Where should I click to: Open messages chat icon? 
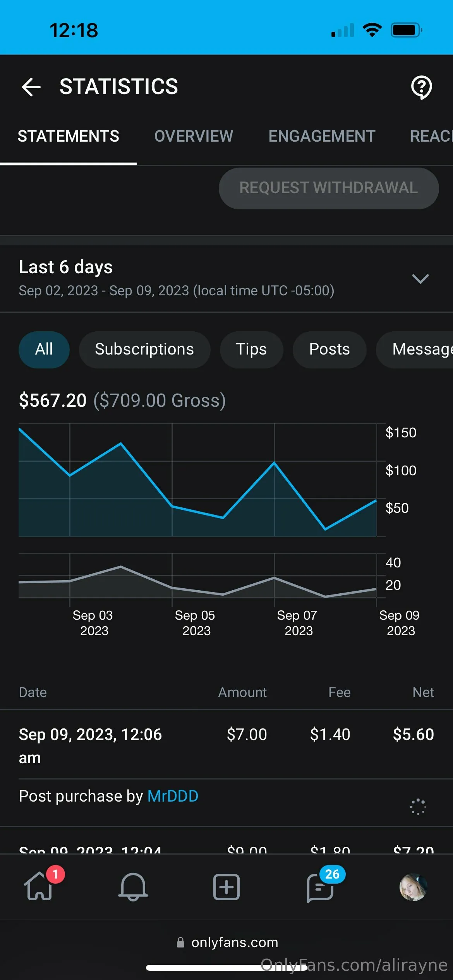320,887
